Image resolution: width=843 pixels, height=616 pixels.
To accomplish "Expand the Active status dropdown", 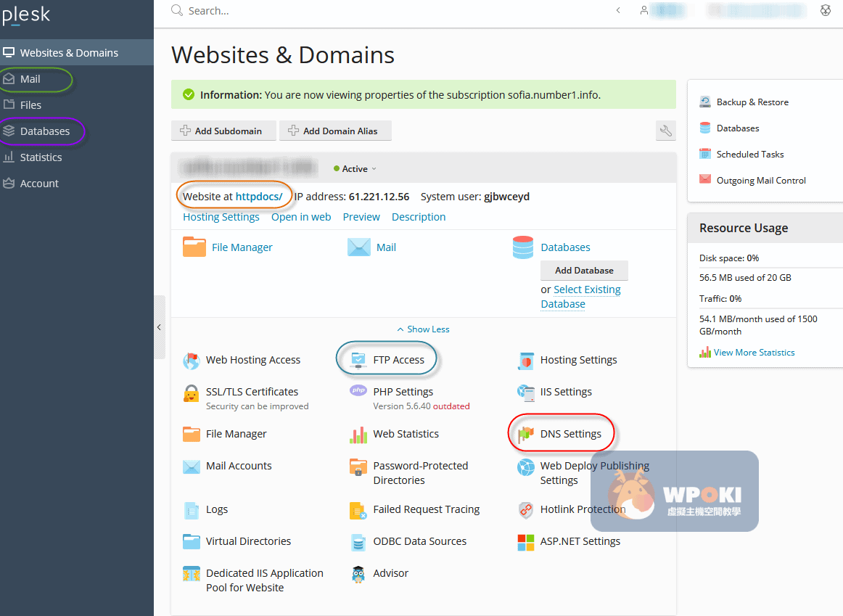I will coord(355,169).
